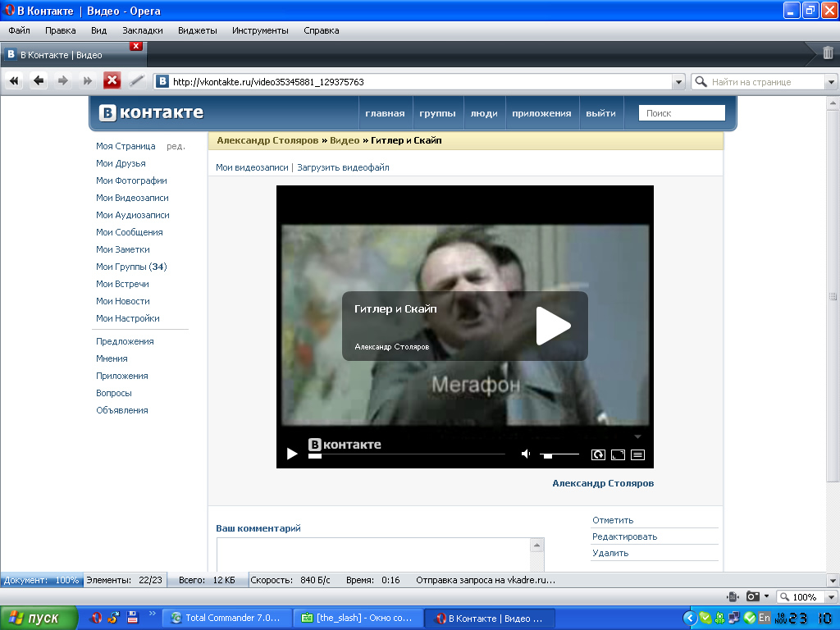840x630 pixels.
Task: Click the Ваш комментарий text area
Action: pyautogui.click(x=373, y=555)
